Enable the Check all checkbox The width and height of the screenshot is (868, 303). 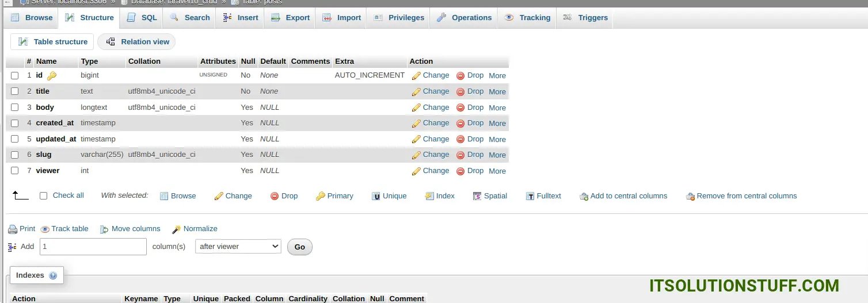pyautogui.click(x=43, y=195)
